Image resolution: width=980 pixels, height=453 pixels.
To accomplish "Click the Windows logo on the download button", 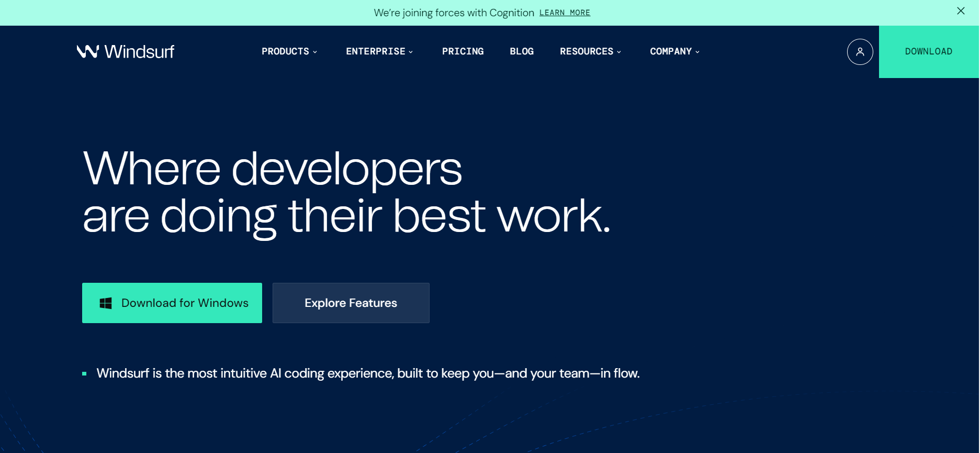I will click(x=106, y=303).
